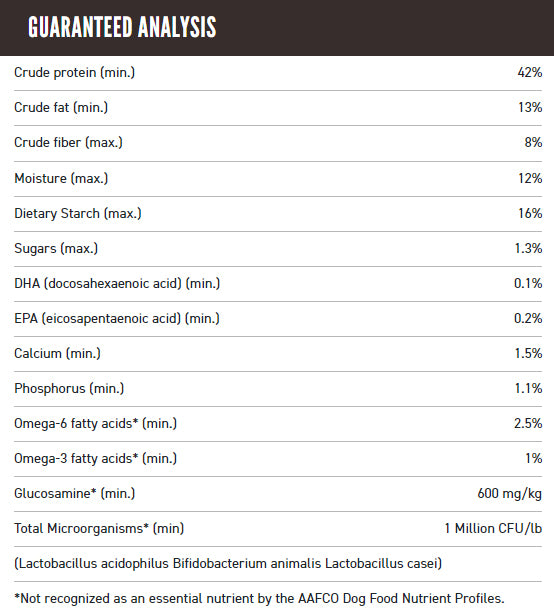
Task: Select the Crude fat (min.) label
Action: coord(61,108)
